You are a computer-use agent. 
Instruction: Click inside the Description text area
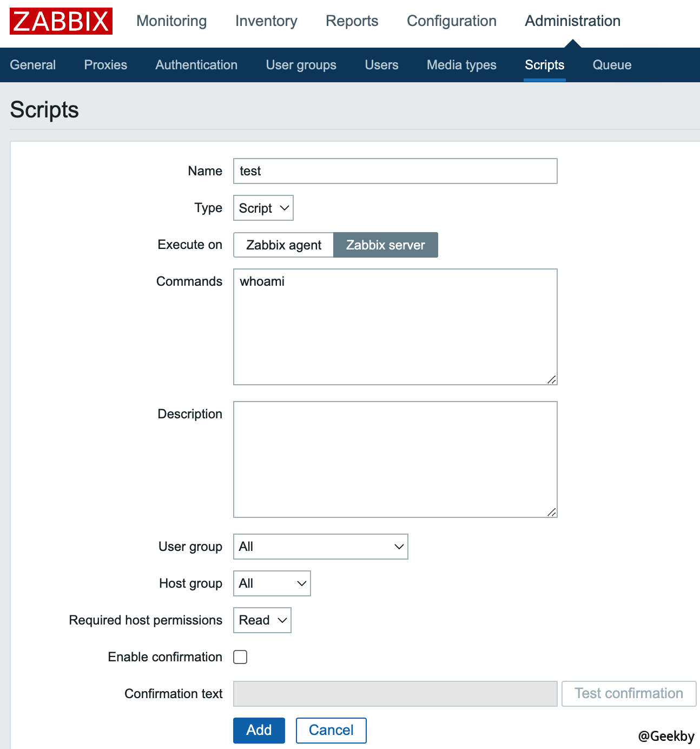point(395,459)
